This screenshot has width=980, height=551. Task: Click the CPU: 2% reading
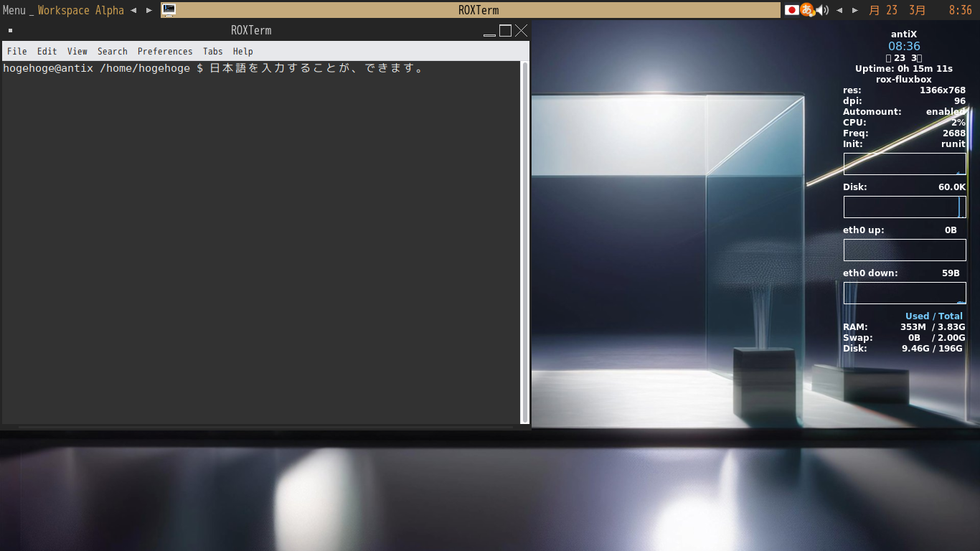904,123
